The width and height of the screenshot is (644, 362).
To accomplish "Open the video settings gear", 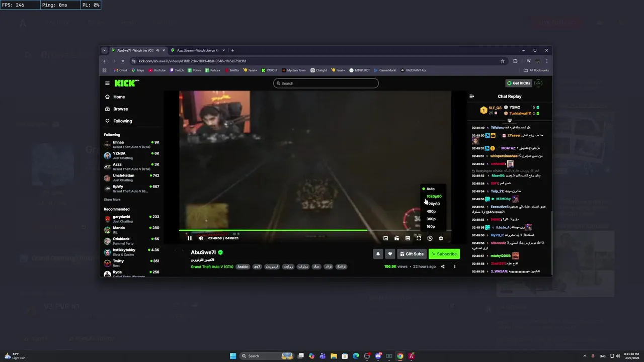I will (441, 238).
